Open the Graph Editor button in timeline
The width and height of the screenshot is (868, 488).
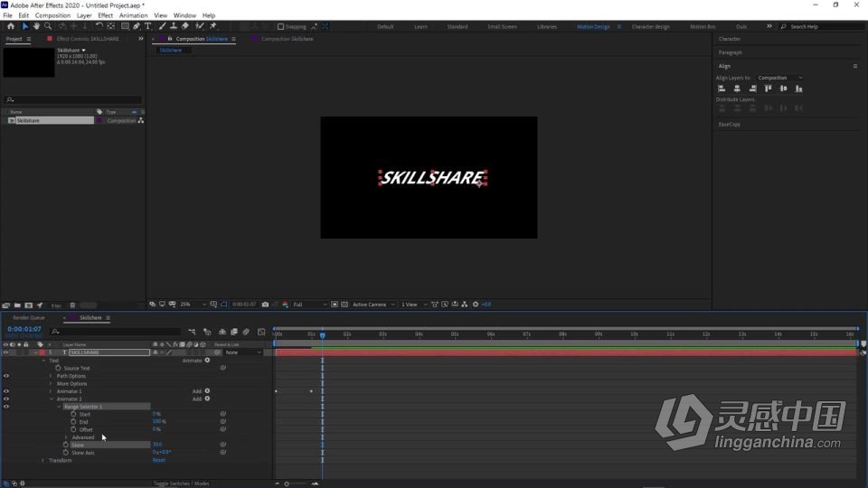(261, 332)
